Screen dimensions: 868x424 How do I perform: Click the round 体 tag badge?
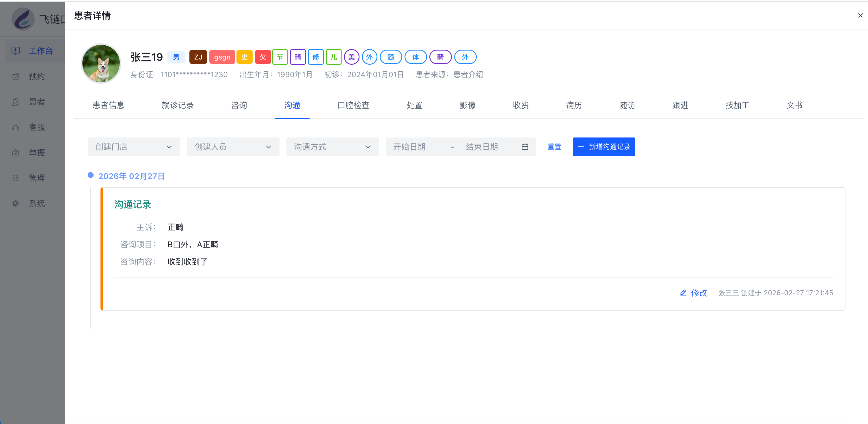tap(416, 57)
